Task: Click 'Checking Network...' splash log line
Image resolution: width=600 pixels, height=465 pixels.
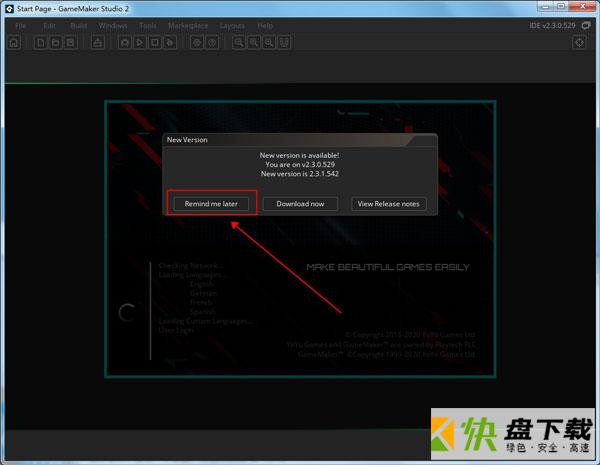Action: coord(191,266)
